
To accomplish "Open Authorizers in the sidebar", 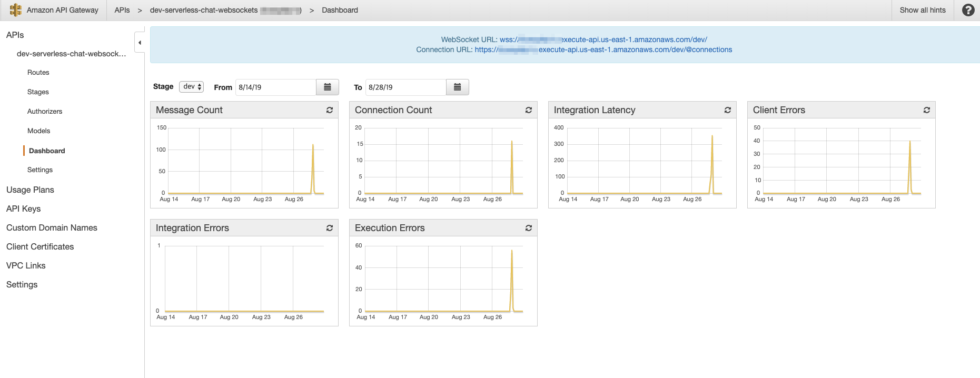I will pyautogui.click(x=45, y=112).
